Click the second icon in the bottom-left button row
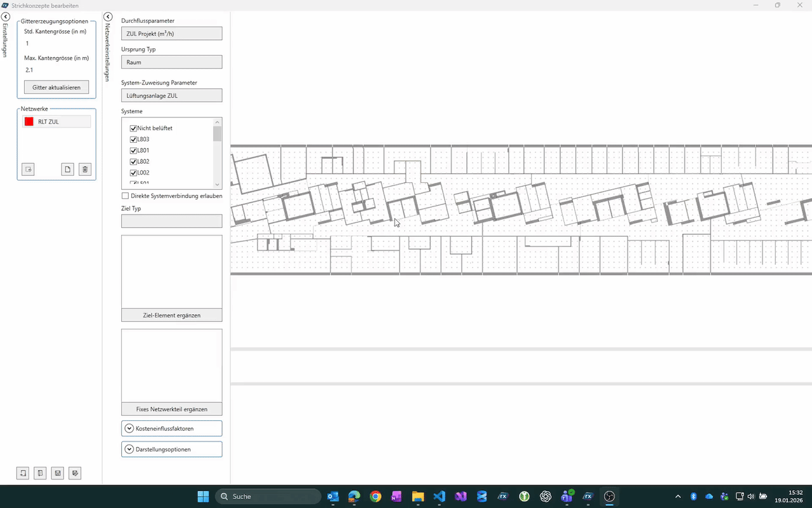Image resolution: width=812 pixels, height=508 pixels. [x=40, y=473]
